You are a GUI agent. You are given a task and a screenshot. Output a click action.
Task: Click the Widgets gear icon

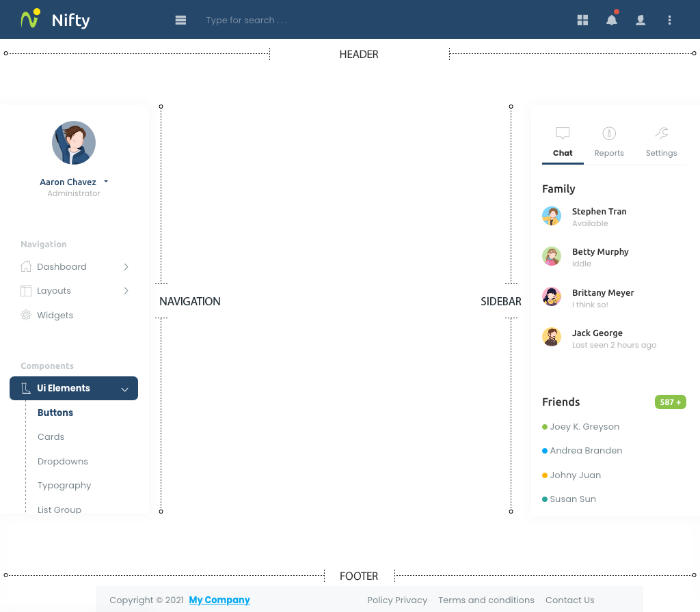tap(26, 315)
